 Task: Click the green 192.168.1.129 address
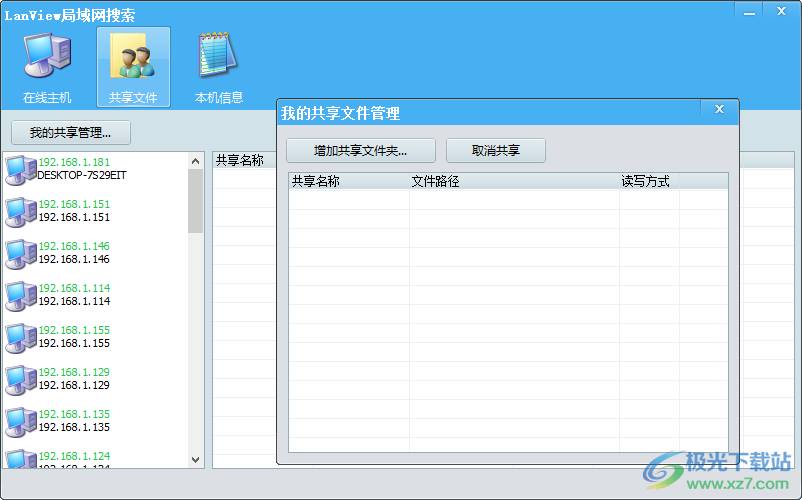tap(74, 372)
